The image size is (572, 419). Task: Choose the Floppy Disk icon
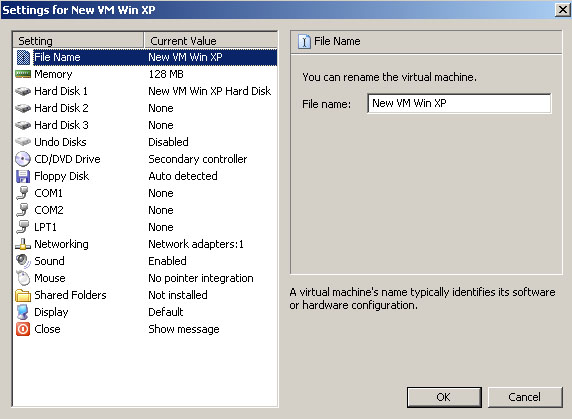tap(23, 176)
